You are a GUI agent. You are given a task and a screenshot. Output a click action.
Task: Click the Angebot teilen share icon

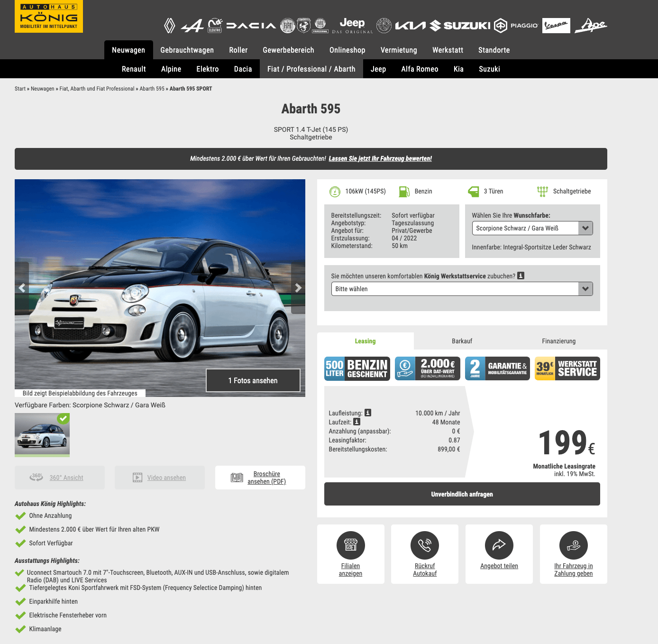pos(499,545)
